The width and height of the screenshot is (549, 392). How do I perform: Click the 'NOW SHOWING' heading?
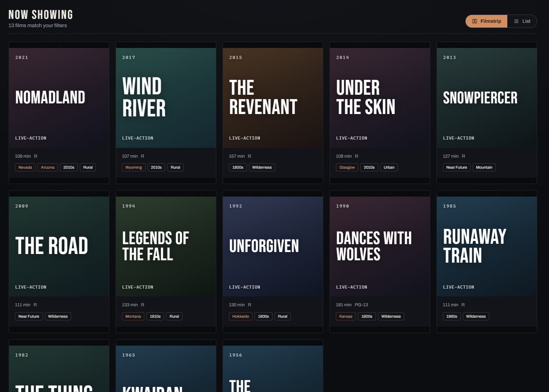pyautogui.click(x=41, y=15)
